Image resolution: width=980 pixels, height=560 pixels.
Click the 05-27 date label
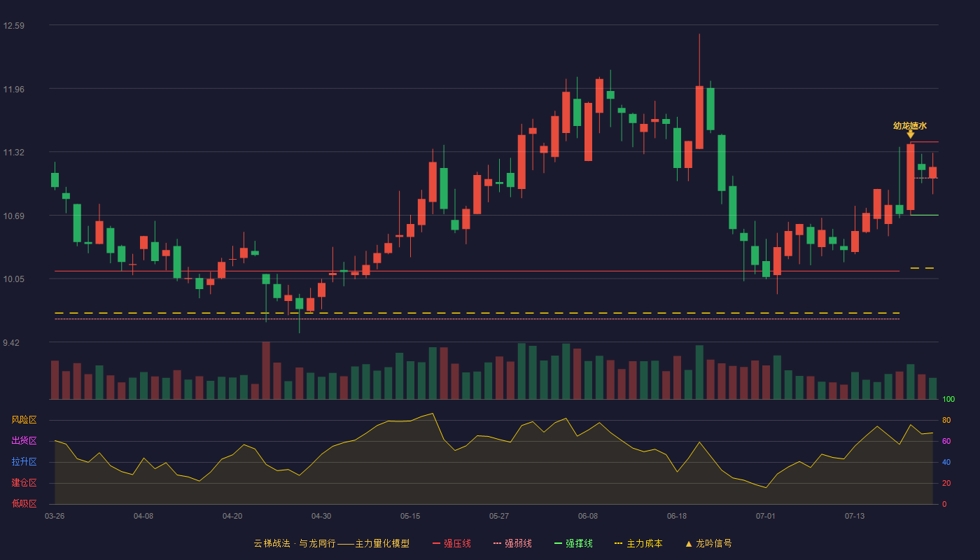499,516
